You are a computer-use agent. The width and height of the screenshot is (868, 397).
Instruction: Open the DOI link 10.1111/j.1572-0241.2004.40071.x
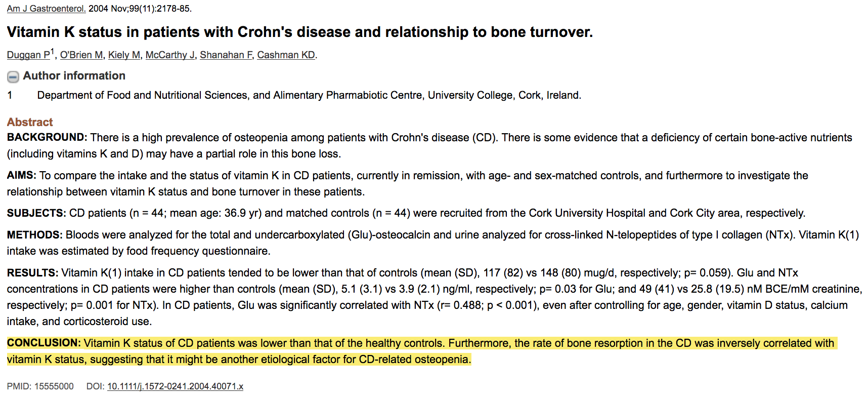pyautogui.click(x=175, y=386)
